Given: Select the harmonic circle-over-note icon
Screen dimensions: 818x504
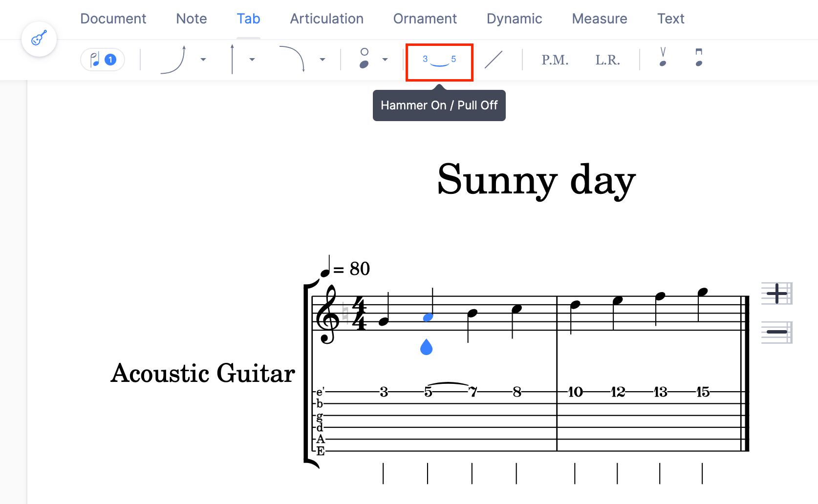Looking at the screenshot, I should [364, 59].
